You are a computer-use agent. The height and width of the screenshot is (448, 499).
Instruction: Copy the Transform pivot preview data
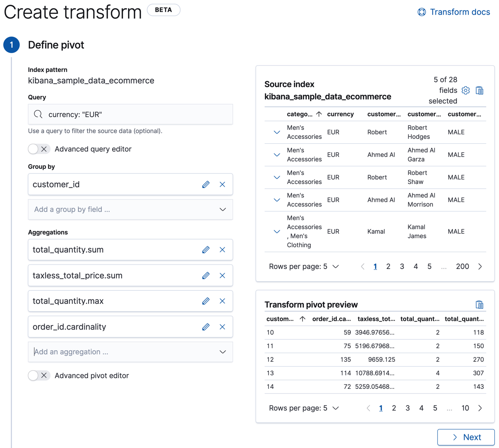[480, 304]
